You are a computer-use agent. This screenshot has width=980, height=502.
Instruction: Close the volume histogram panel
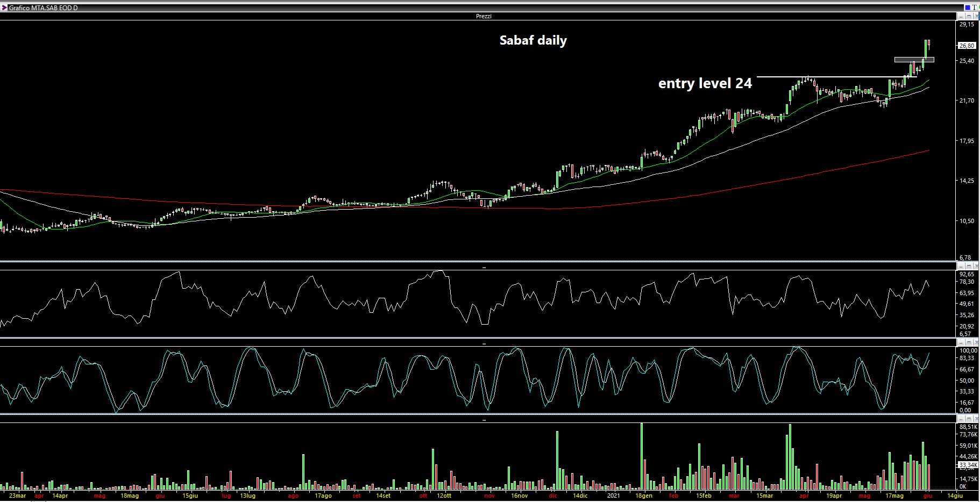tap(976, 419)
